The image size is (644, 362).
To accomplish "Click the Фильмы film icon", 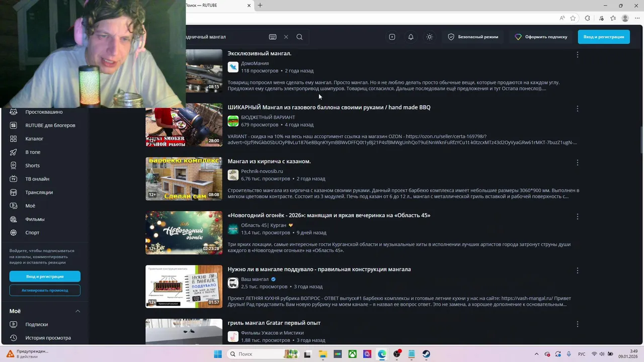I will (x=14, y=219).
